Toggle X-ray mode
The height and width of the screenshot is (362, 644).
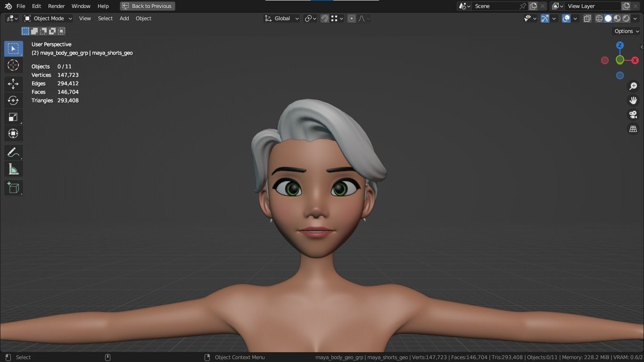point(587,18)
